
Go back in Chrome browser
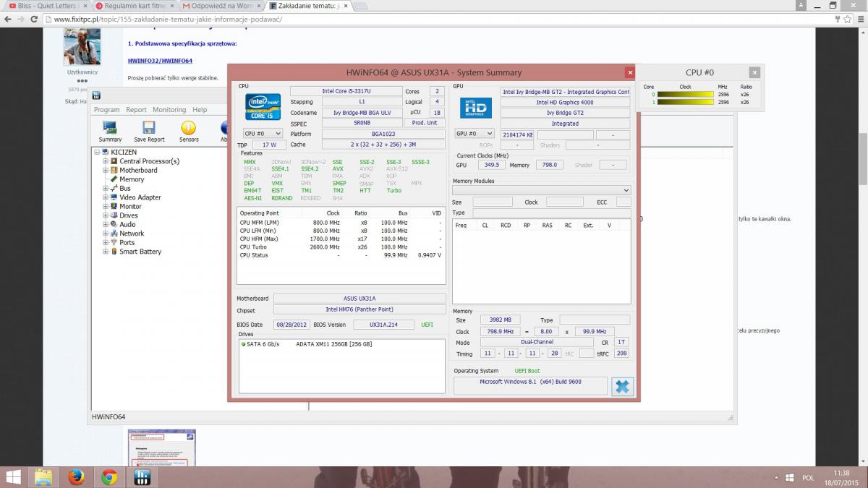coord(7,19)
